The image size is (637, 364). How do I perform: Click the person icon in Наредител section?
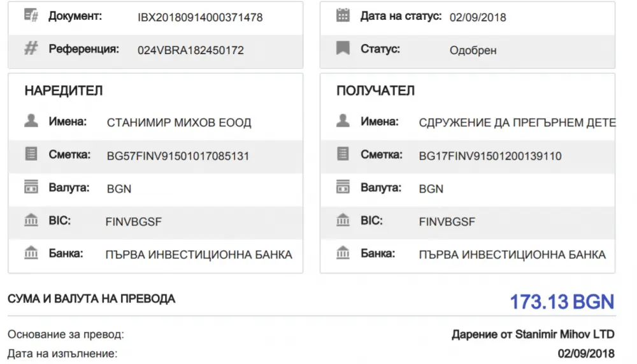coord(31,121)
